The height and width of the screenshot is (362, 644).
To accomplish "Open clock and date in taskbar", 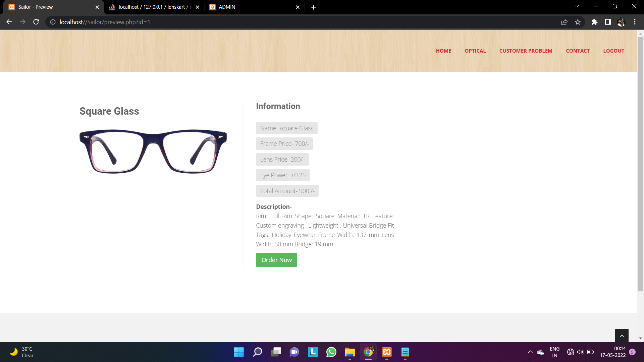I will click(613, 352).
